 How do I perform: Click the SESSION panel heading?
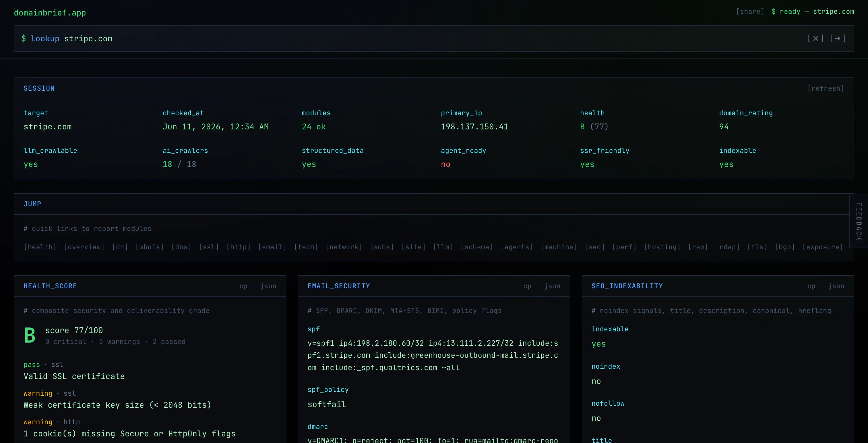point(39,88)
